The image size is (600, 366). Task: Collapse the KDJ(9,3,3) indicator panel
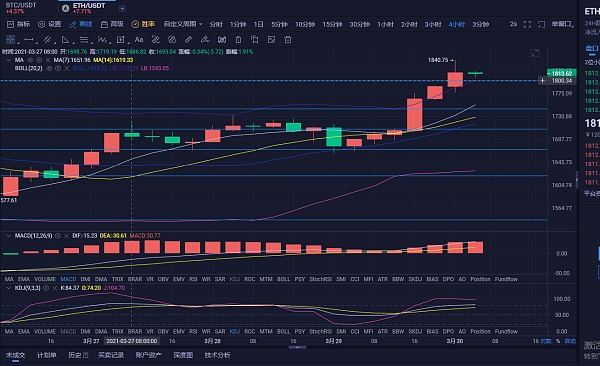point(8,288)
